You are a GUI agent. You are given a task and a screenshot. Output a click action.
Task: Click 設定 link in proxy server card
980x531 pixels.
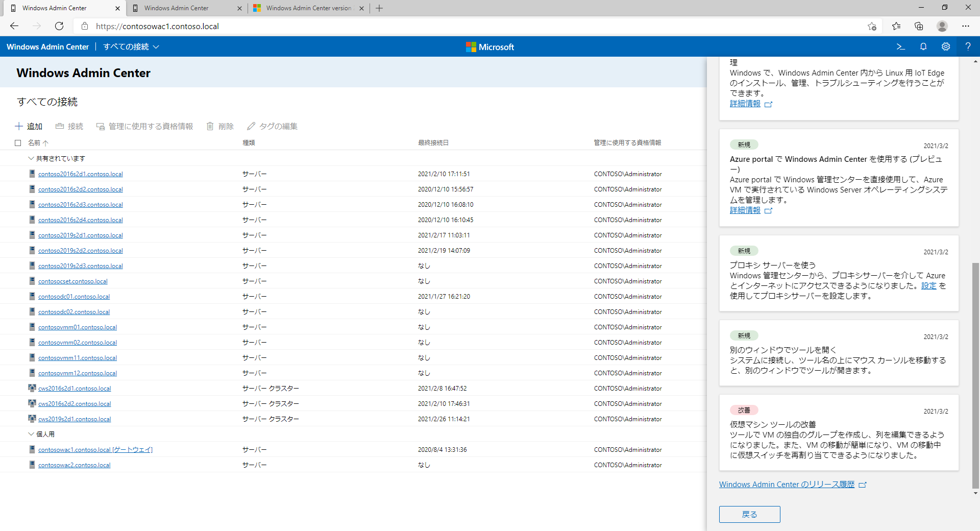coord(929,286)
